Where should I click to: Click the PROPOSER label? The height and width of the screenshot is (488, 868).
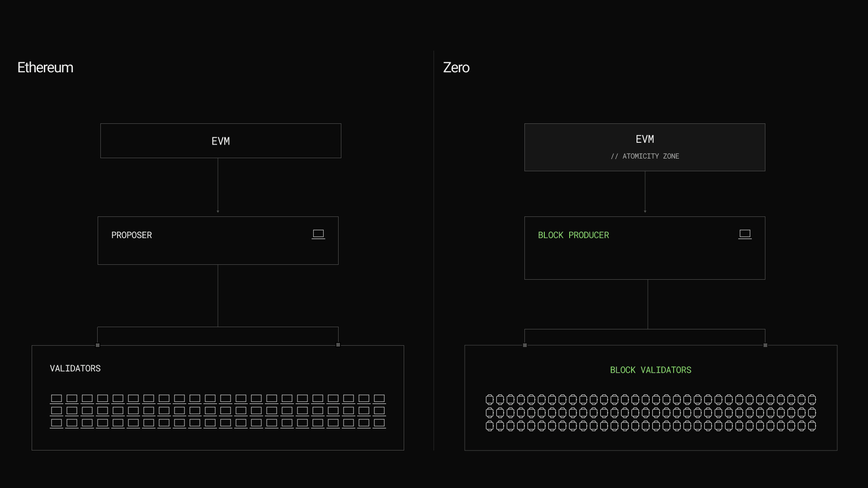click(x=132, y=235)
